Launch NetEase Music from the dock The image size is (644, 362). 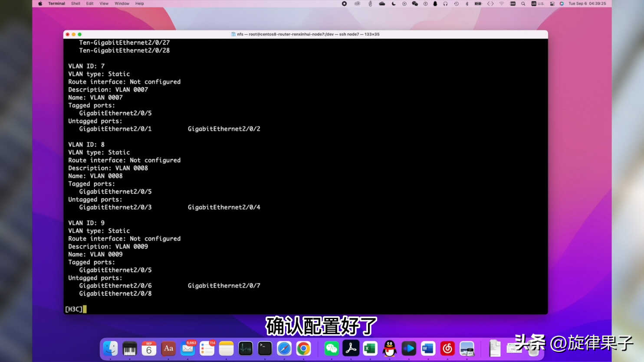[x=447, y=349]
